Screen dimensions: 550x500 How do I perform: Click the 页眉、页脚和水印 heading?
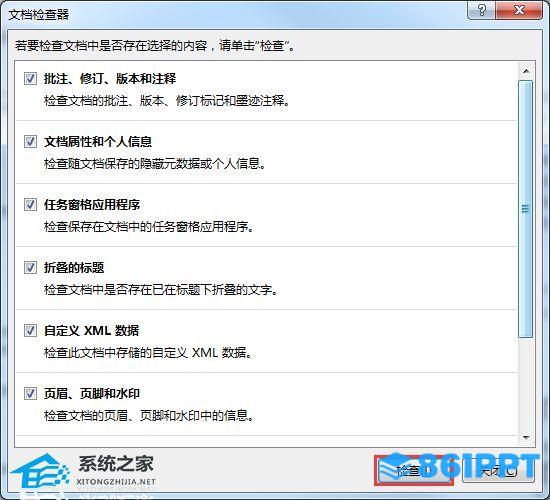(92, 394)
